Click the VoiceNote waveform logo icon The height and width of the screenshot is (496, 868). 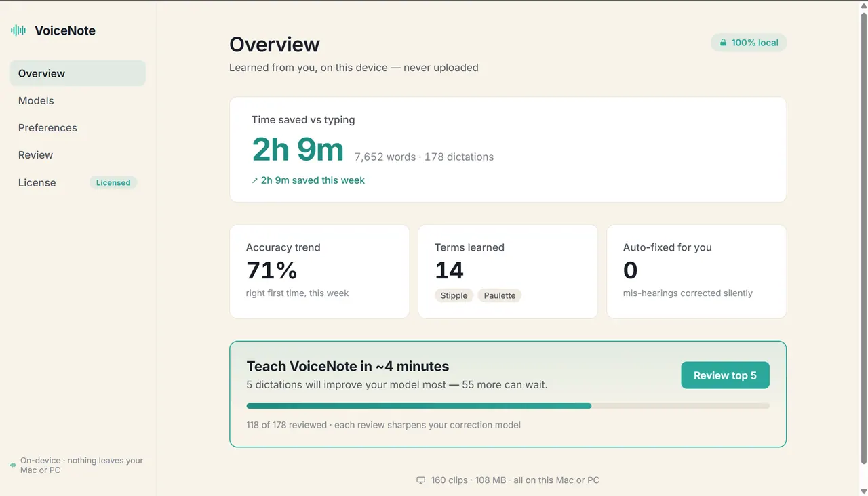[x=18, y=30]
